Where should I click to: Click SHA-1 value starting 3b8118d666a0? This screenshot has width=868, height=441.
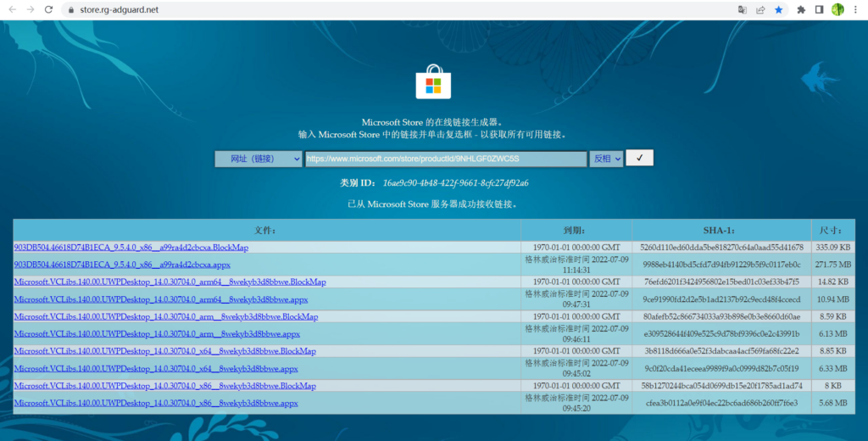tap(722, 351)
